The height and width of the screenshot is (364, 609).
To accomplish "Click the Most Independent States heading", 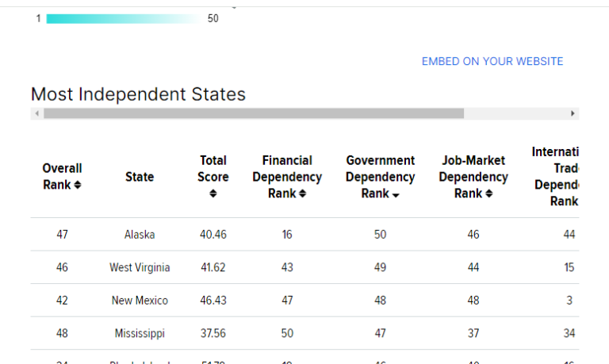I will (x=138, y=94).
